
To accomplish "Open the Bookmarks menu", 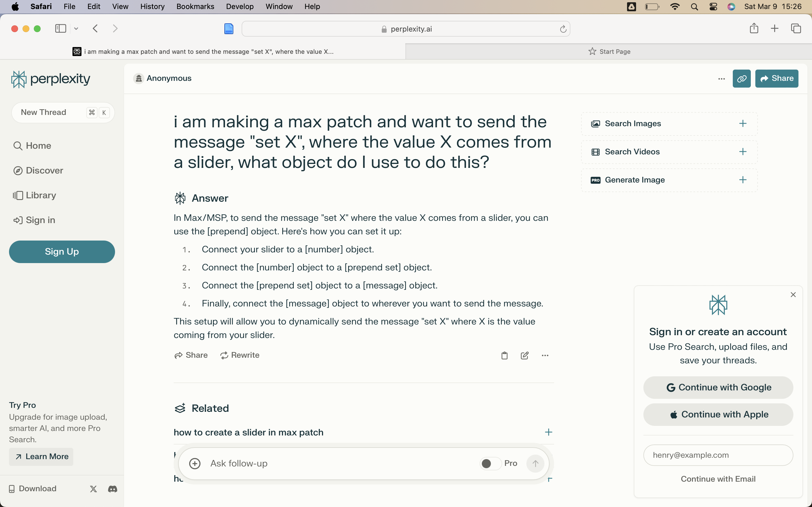I will pyautogui.click(x=195, y=6).
